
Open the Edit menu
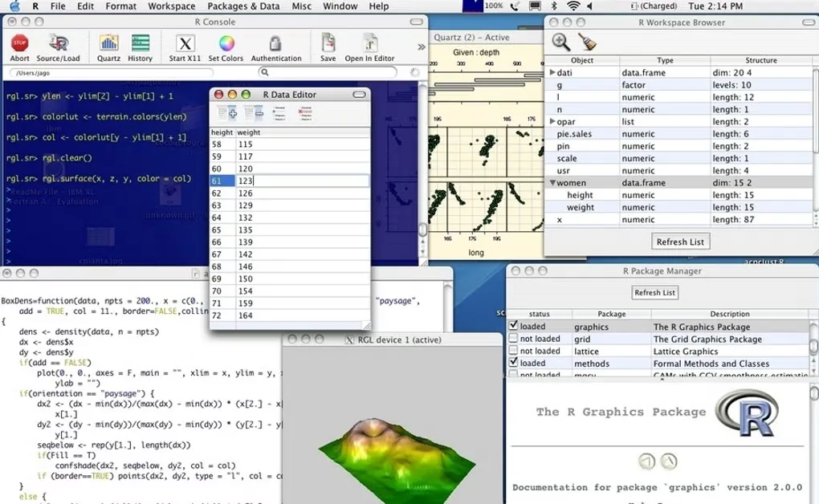pyautogui.click(x=85, y=6)
